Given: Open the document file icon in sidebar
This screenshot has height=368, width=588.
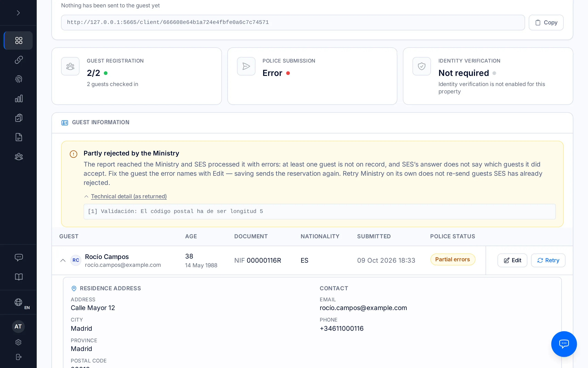Looking at the screenshot, I should coord(19,137).
